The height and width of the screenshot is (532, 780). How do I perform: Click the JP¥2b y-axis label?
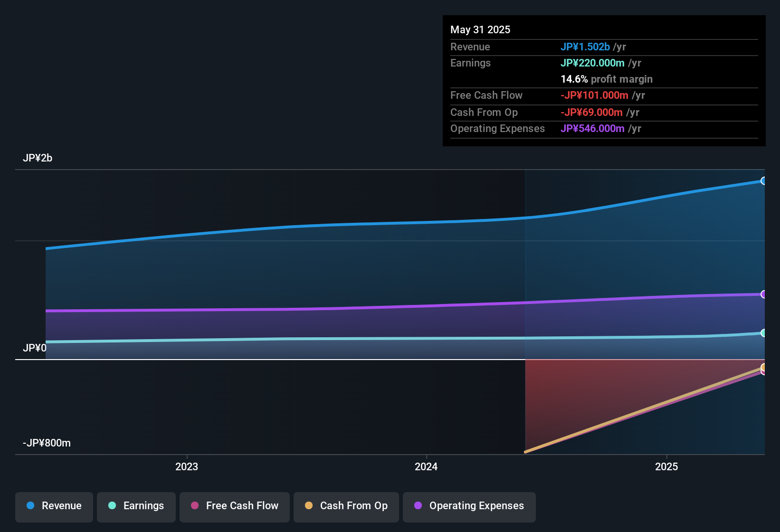[38, 158]
